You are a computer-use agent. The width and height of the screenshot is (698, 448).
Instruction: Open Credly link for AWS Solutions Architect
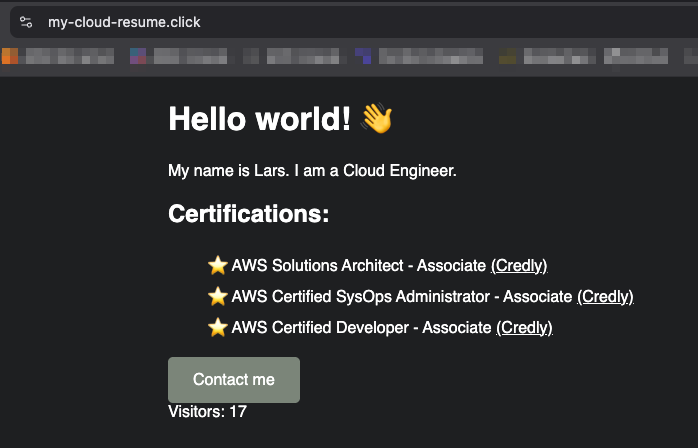tap(519, 265)
